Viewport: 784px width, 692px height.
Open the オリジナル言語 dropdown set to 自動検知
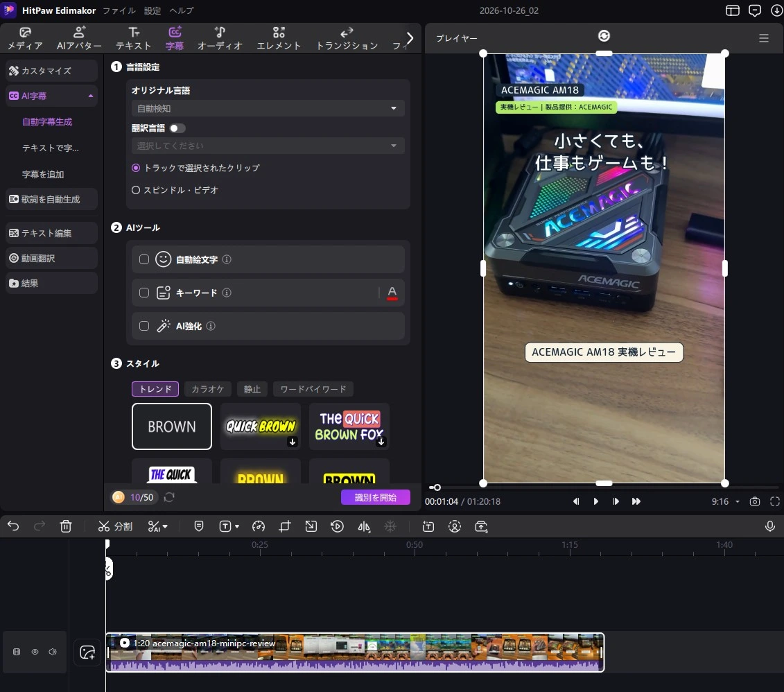(268, 108)
